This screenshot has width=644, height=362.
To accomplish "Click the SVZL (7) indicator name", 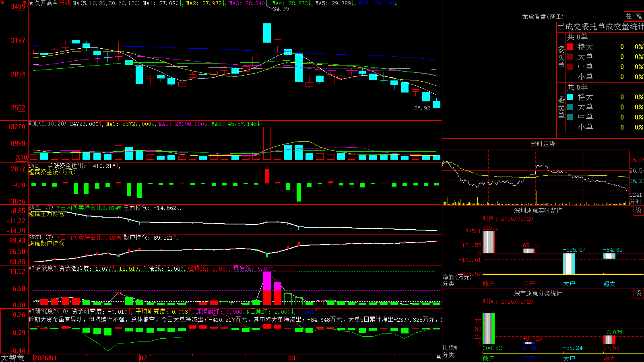I will click(x=41, y=208).
